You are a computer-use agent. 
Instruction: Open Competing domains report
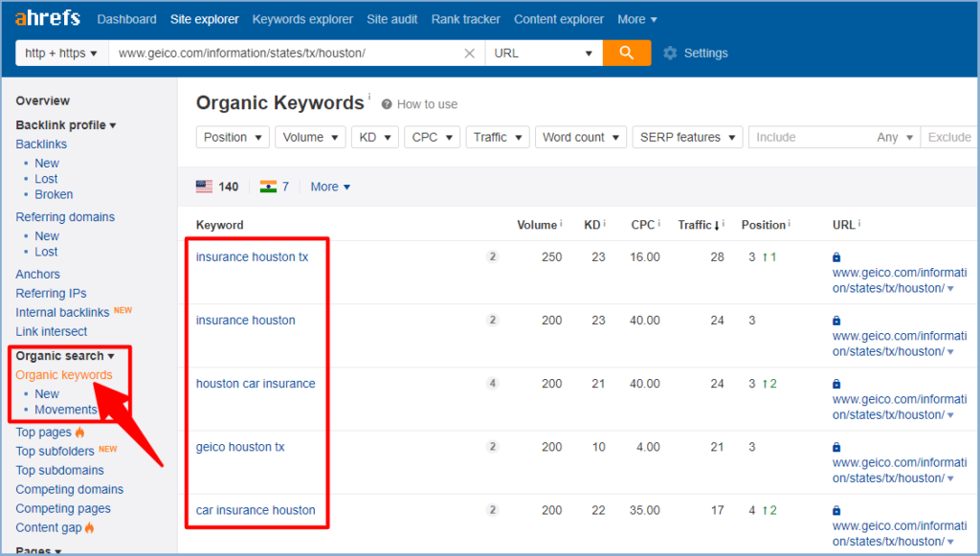69,489
